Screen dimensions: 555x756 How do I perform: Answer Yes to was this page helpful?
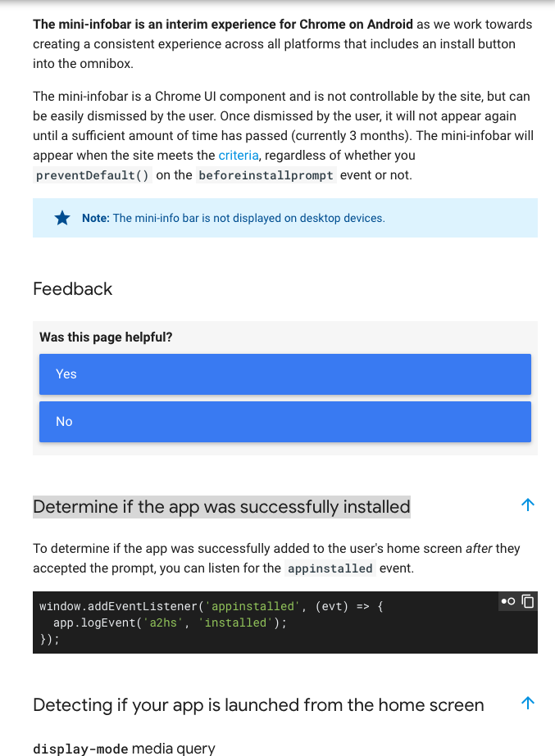coord(284,373)
